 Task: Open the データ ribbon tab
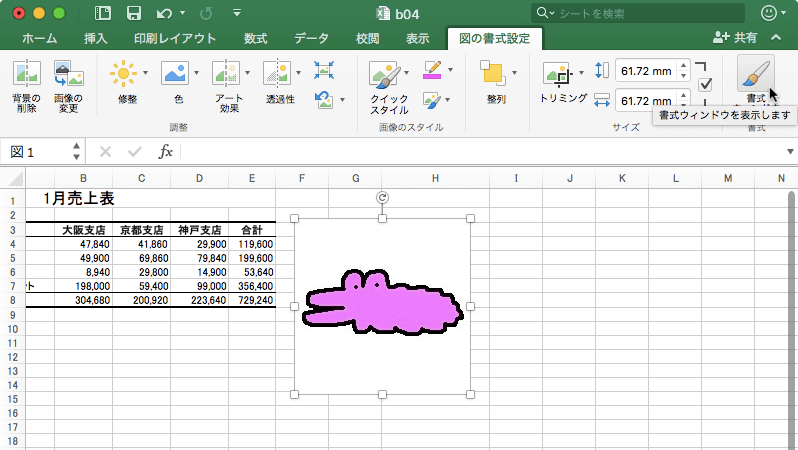[x=311, y=38]
